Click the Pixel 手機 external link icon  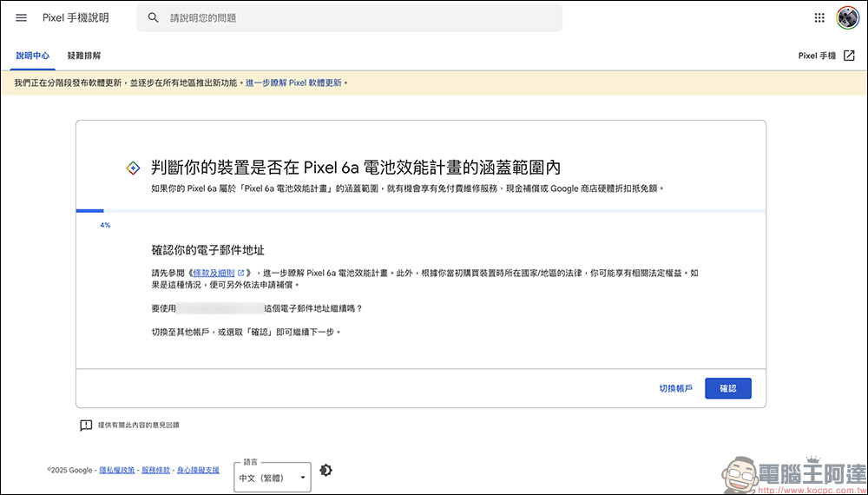click(x=849, y=56)
